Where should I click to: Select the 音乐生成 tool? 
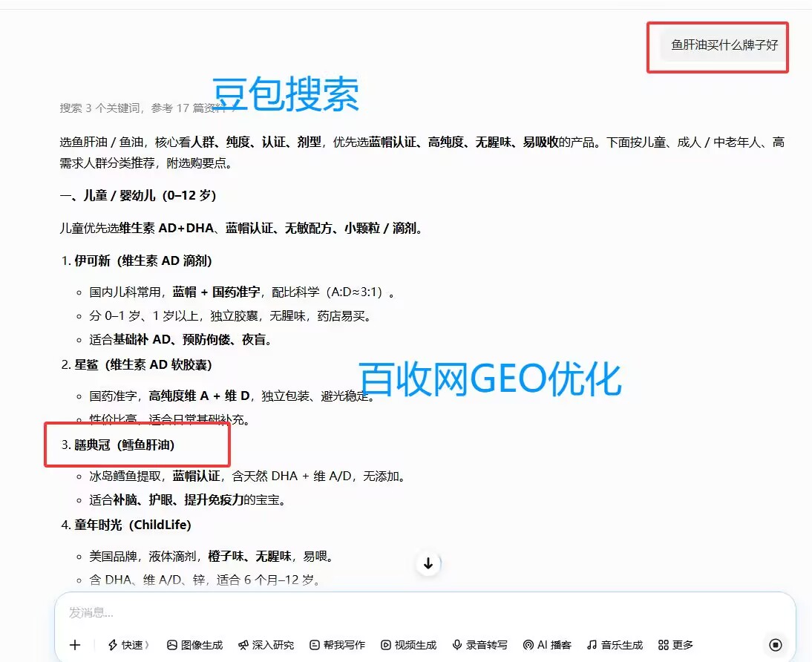click(x=615, y=645)
